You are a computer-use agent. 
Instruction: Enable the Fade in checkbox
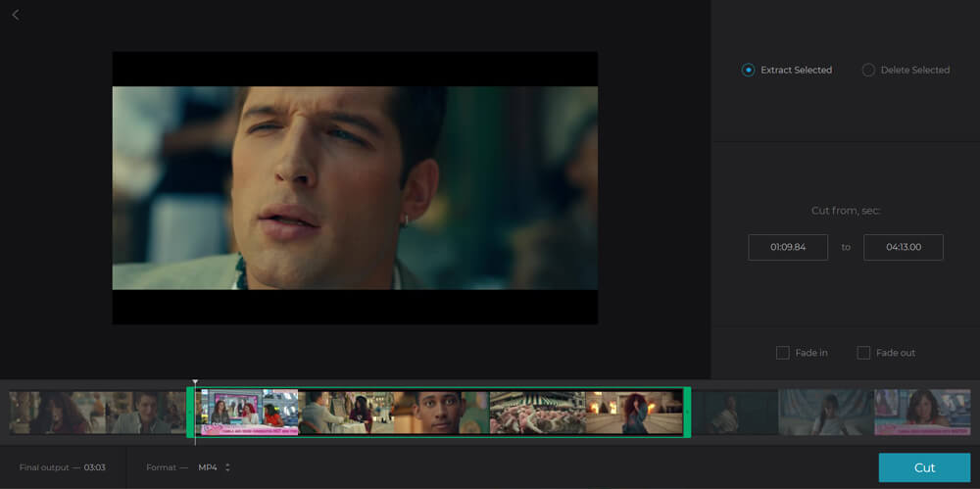[x=782, y=353]
